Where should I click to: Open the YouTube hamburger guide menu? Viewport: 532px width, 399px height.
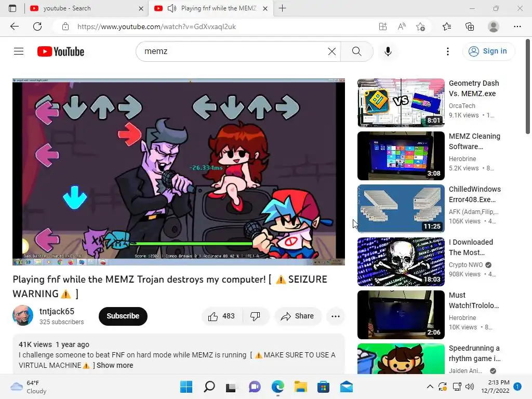[x=19, y=51]
